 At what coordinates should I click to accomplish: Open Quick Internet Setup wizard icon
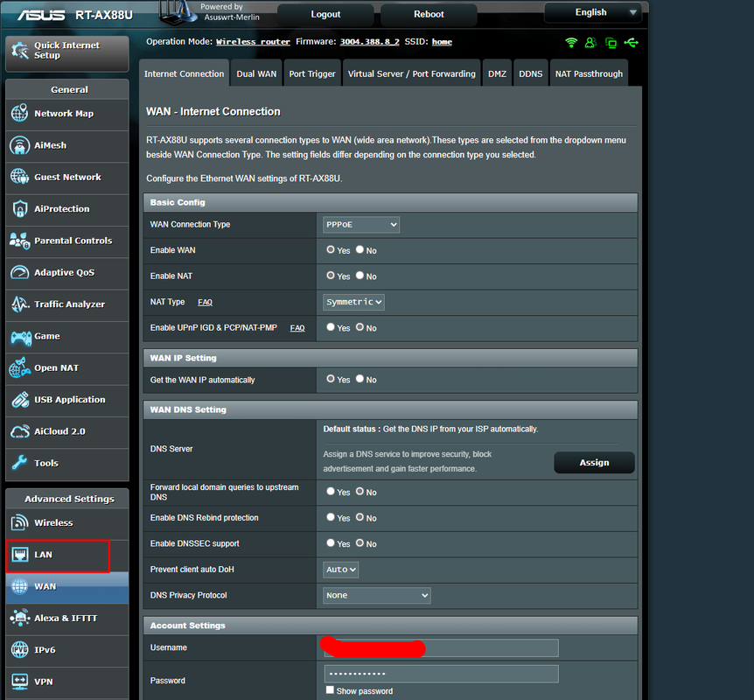pos(20,50)
